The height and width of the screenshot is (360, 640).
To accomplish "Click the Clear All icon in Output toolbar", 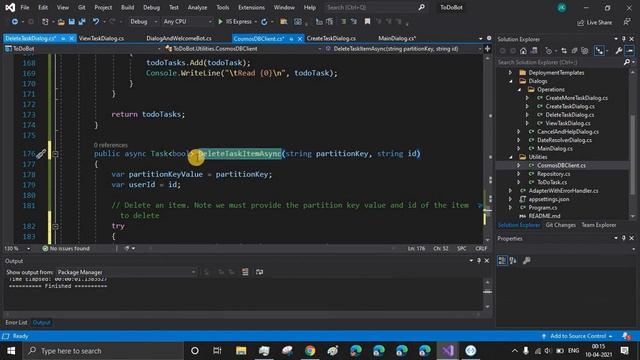I will tap(245, 272).
